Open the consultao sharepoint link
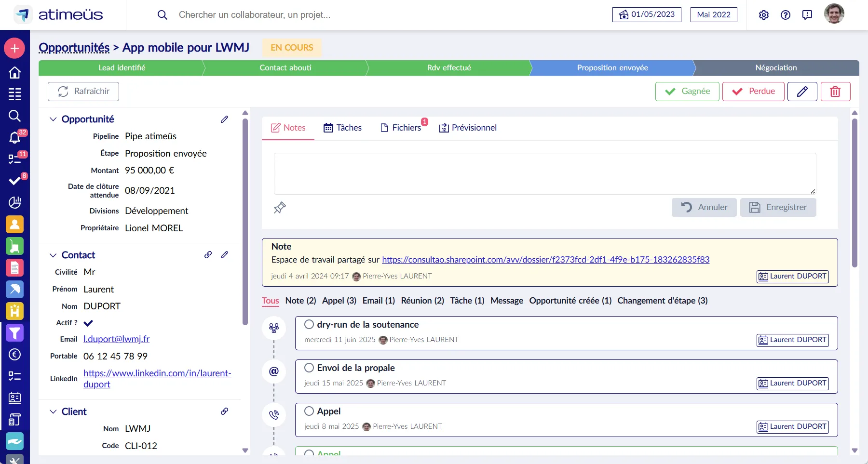The image size is (868, 464). coord(546,260)
